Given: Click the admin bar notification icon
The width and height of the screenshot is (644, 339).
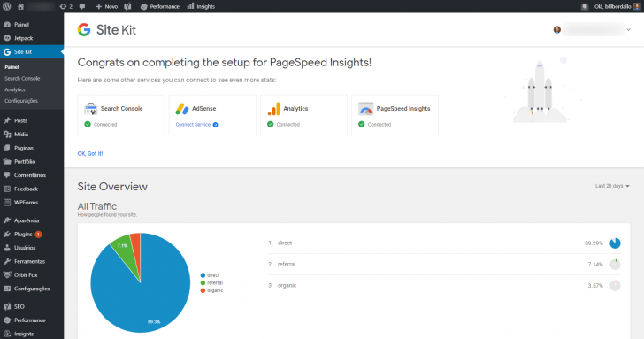Looking at the screenshot, I should [585, 6].
